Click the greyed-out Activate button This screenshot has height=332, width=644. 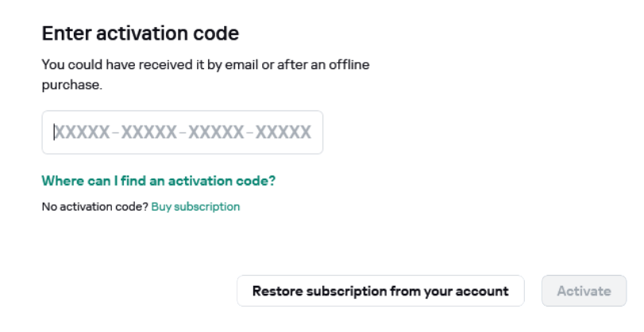pyautogui.click(x=584, y=291)
